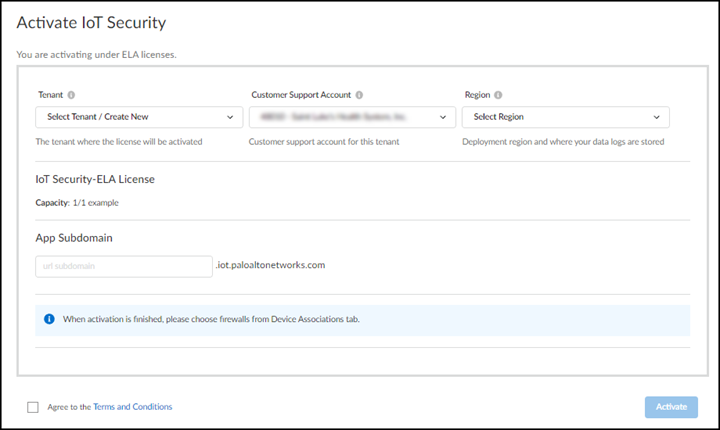
Task: Click the .iot.paloaltonetworks.com domain suffix
Action: tap(271, 266)
